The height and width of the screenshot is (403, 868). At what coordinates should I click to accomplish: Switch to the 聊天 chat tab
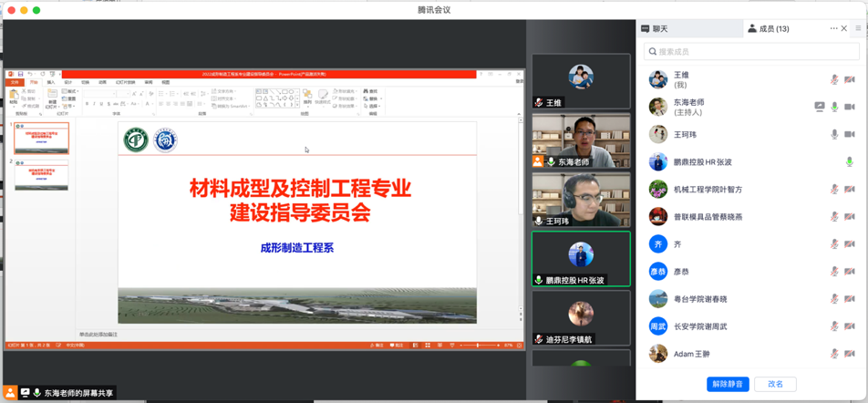coord(654,29)
